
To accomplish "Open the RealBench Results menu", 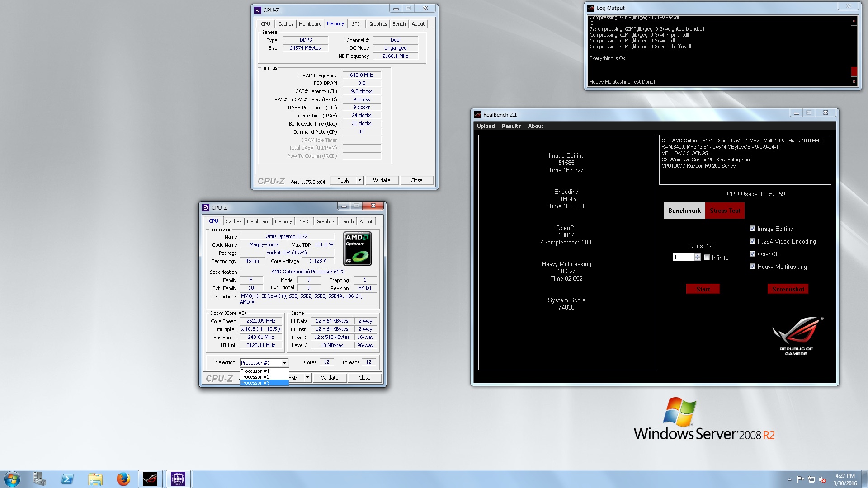I will click(511, 126).
